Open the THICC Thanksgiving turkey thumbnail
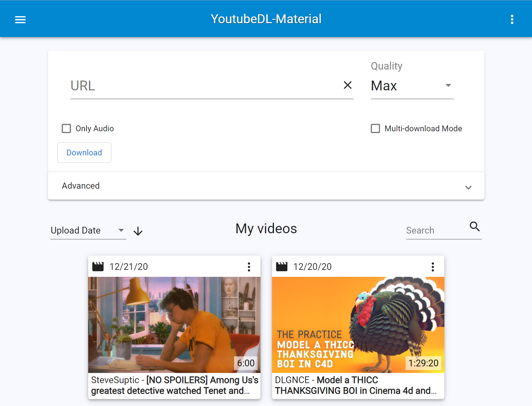The width and height of the screenshot is (532, 406). pyautogui.click(x=358, y=325)
